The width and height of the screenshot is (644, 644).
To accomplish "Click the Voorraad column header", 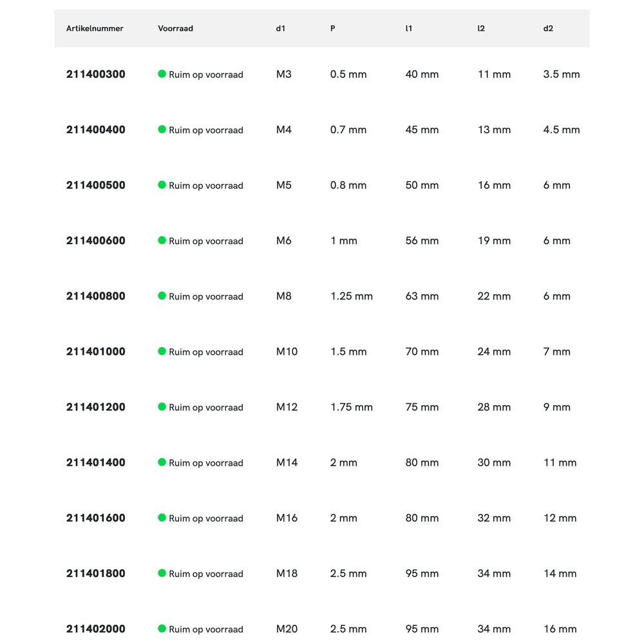I will point(175,28).
